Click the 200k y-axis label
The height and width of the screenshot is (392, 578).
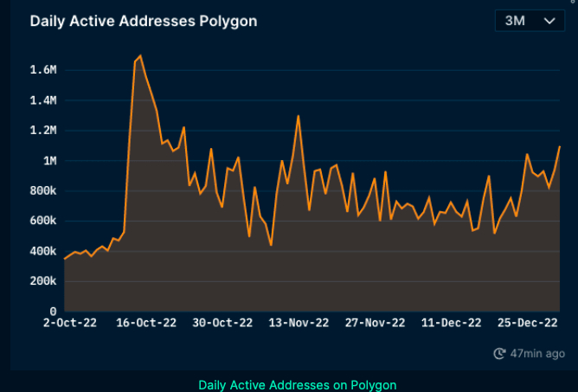click(x=43, y=281)
